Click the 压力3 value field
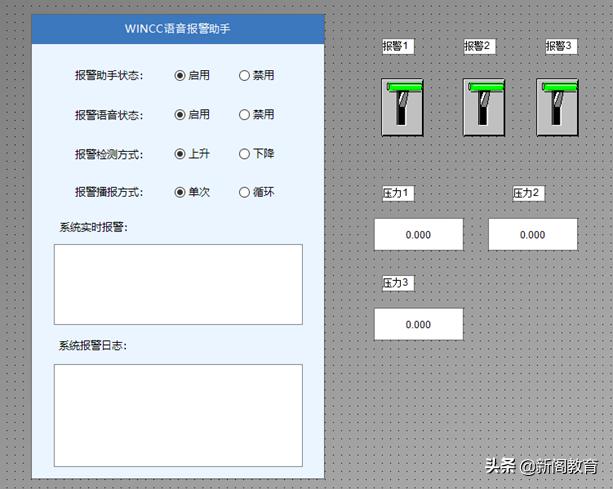613x489 pixels. 419,324
